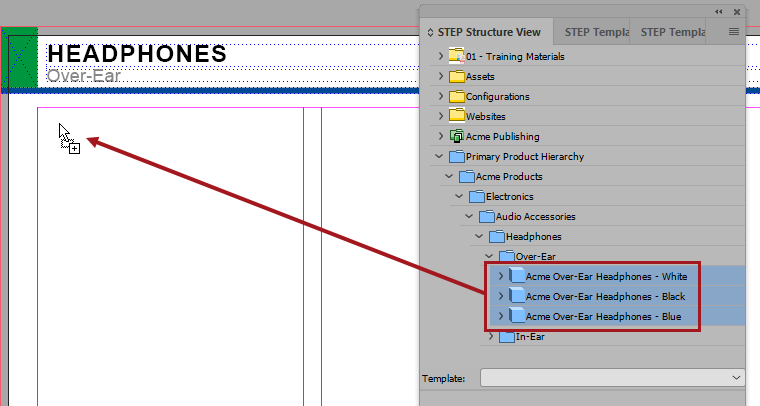The width and height of the screenshot is (760, 406).
Task: Select Primary Product Hierarchy label
Action: coord(525,156)
